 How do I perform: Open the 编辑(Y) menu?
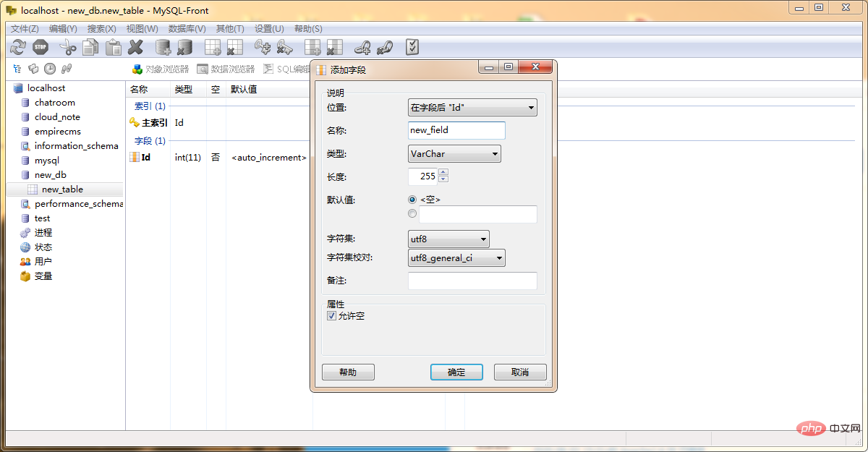point(63,29)
